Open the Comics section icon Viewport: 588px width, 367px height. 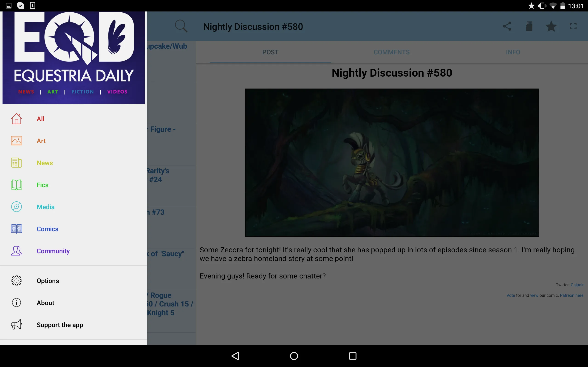click(x=17, y=229)
